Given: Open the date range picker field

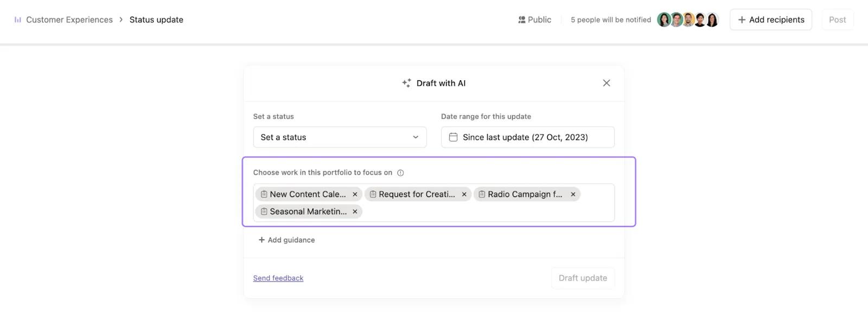Looking at the screenshot, I should click(x=527, y=137).
